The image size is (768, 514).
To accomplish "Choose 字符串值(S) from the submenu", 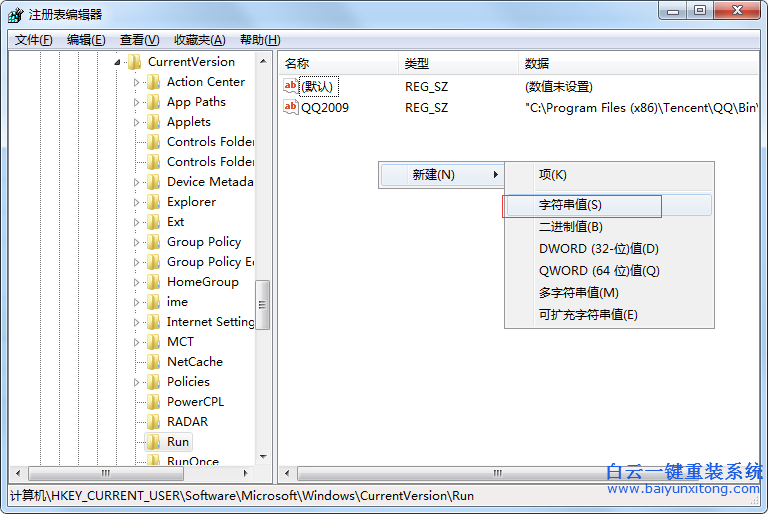I will [571, 205].
